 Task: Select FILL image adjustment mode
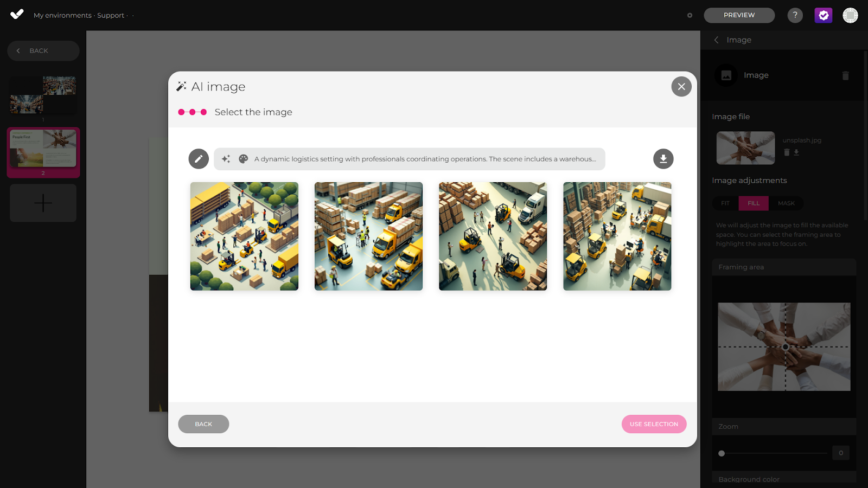click(754, 203)
